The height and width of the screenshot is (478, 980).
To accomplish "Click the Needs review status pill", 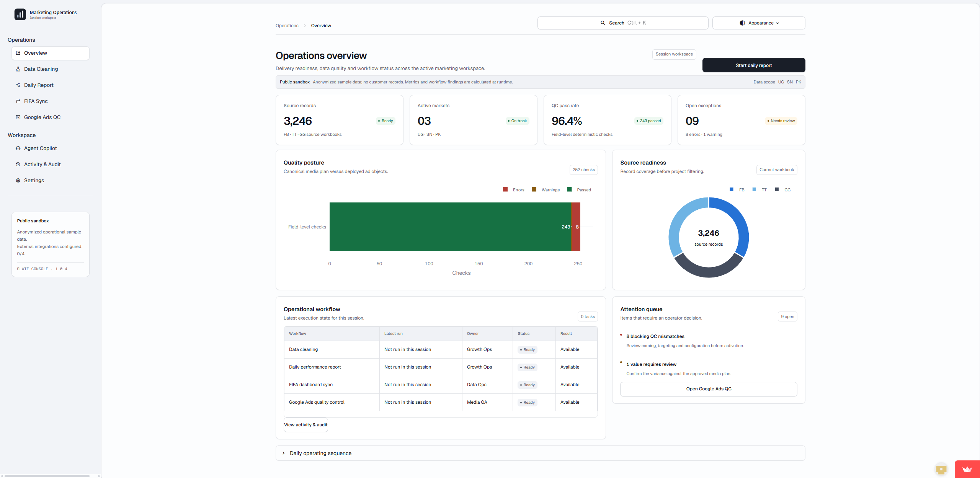I will pyautogui.click(x=781, y=121).
